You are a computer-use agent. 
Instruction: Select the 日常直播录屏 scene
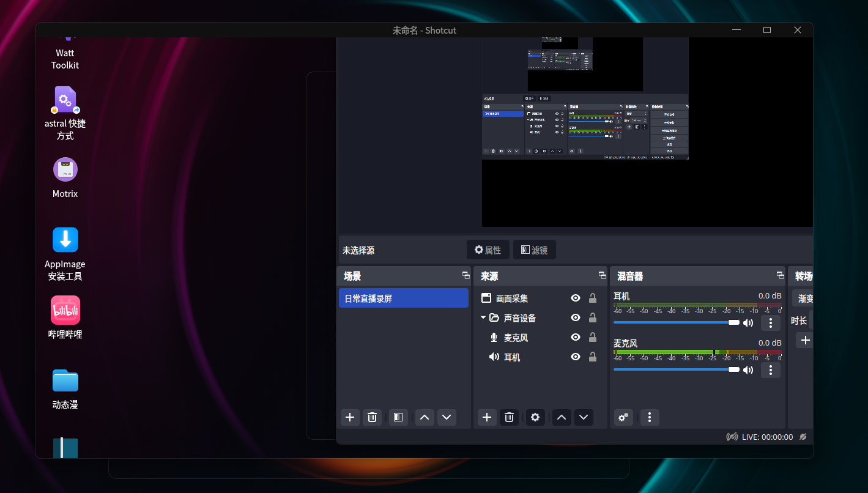[x=404, y=298]
